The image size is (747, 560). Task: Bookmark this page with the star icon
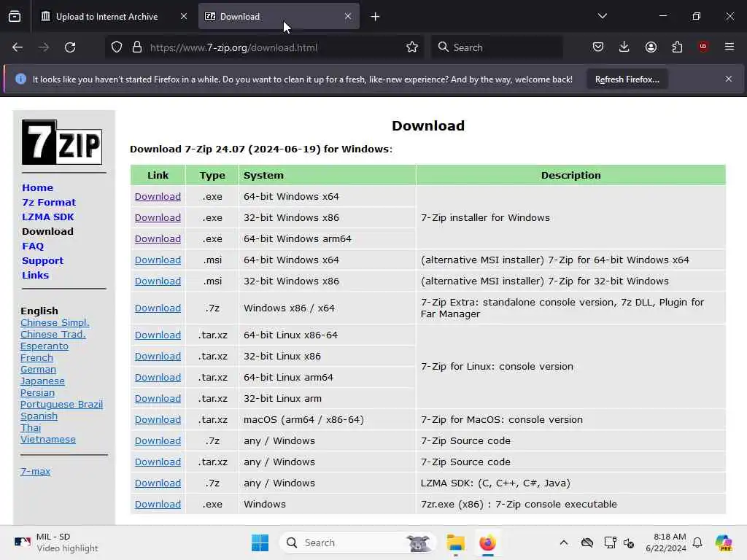[x=412, y=47]
